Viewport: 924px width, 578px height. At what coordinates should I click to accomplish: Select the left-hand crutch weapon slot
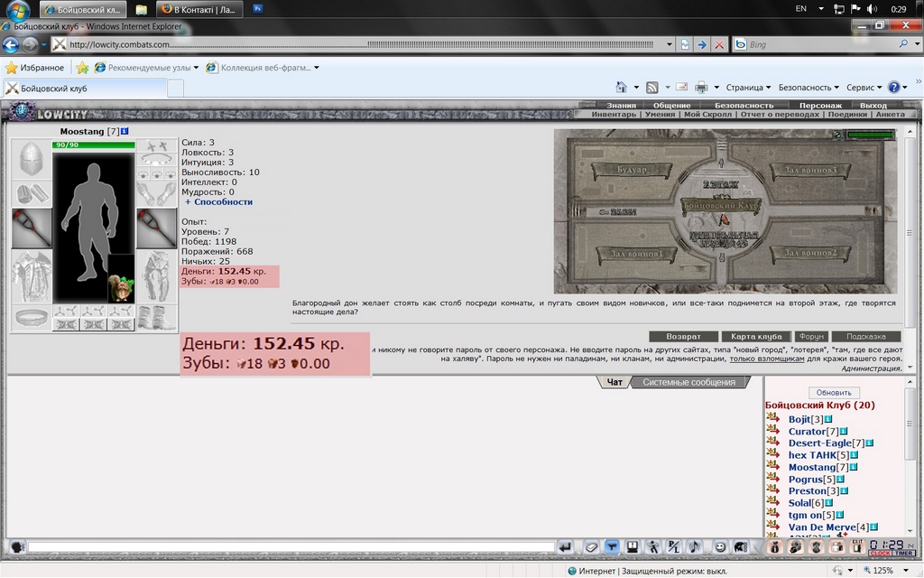[32, 228]
